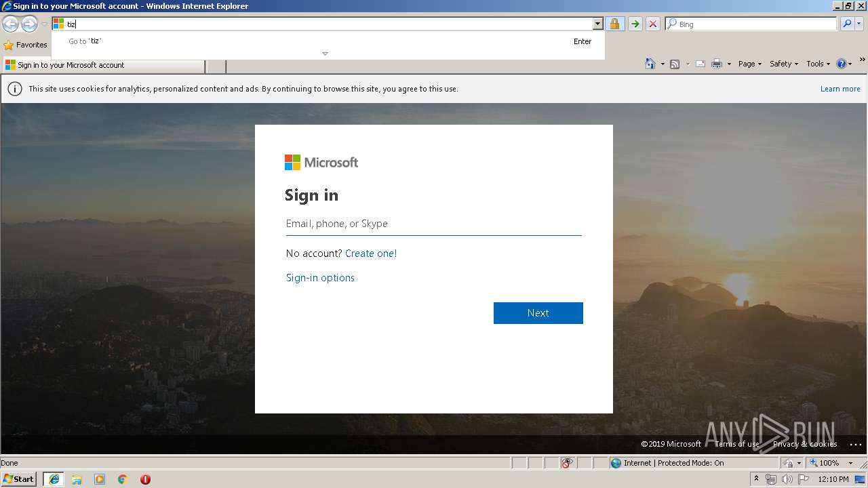Click the green Go arrow button

[x=635, y=24]
